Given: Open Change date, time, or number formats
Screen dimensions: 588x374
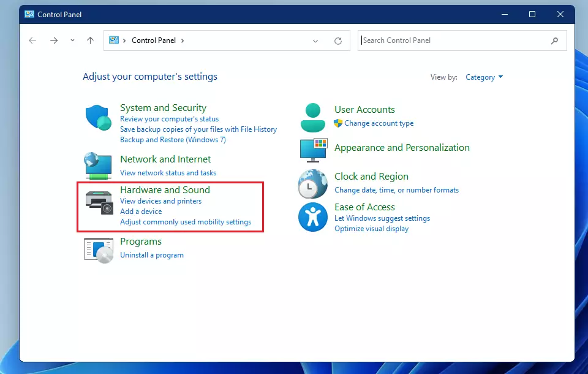Looking at the screenshot, I should tap(396, 190).
